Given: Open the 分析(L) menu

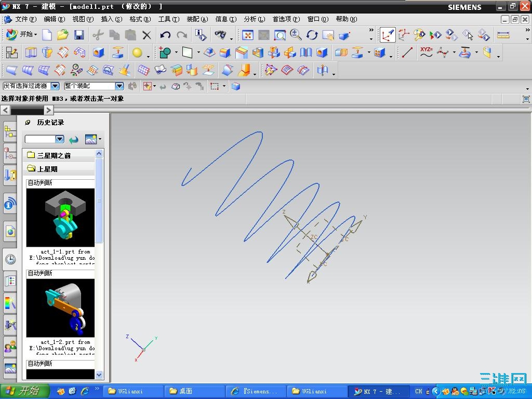Looking at the screenshot, I should click(x=254, y=19).
